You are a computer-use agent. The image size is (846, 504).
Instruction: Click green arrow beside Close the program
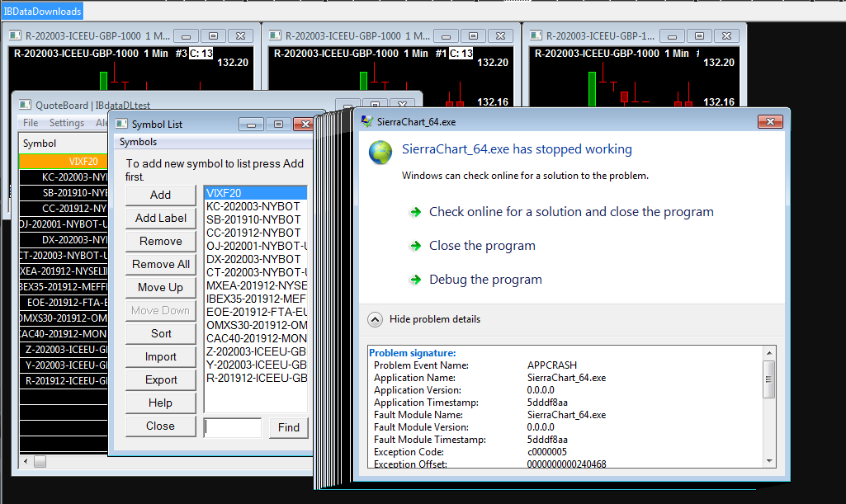[x=415, y=246]
